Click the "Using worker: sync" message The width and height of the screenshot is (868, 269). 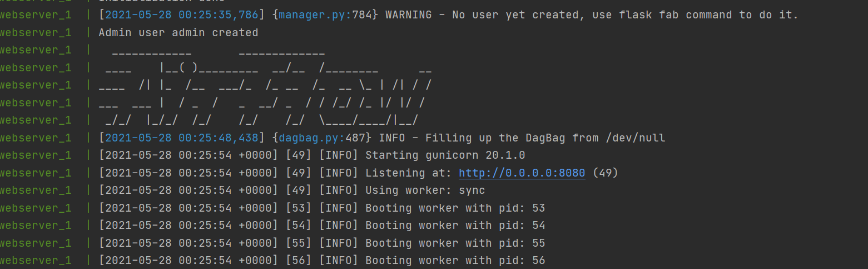(x=425, y=190)
